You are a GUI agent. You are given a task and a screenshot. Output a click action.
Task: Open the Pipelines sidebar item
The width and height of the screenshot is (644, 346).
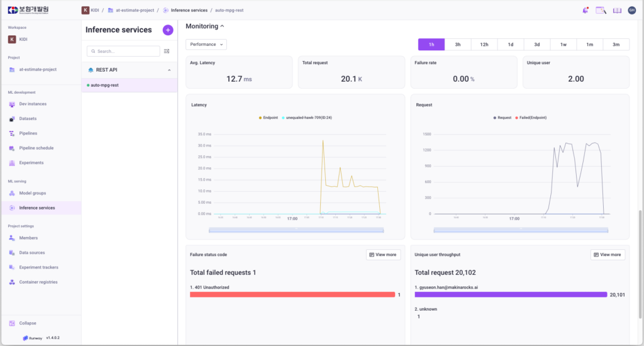point(28,133)
